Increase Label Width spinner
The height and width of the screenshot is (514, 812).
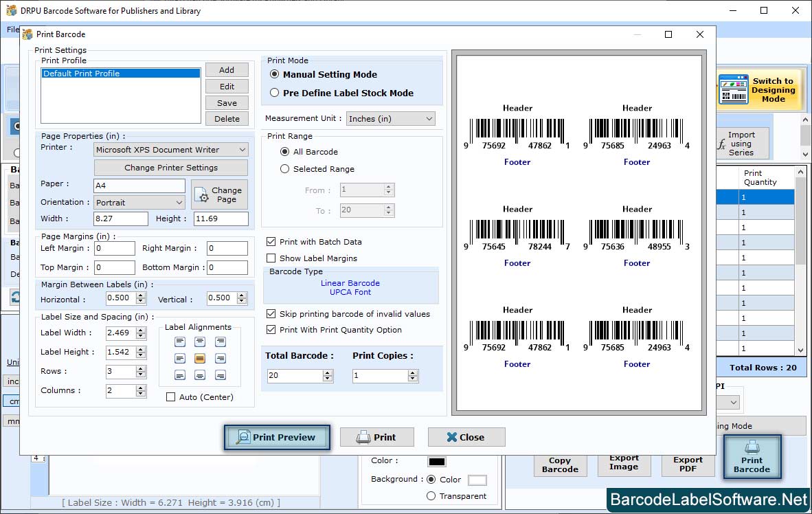[141, 331]
